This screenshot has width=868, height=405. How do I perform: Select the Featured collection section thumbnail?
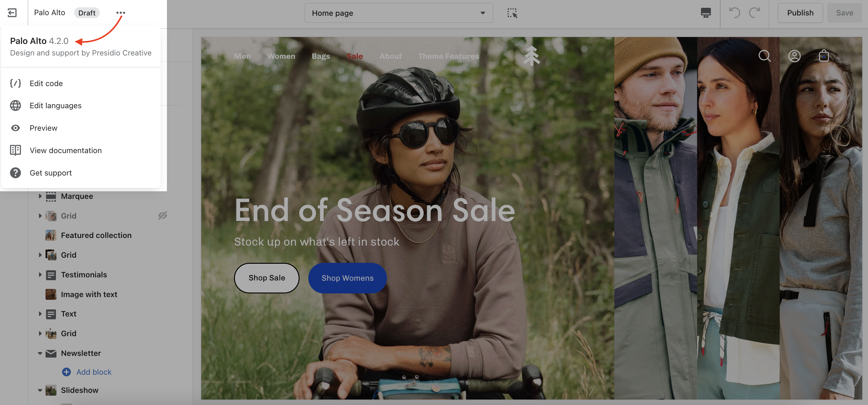point(51,235)
